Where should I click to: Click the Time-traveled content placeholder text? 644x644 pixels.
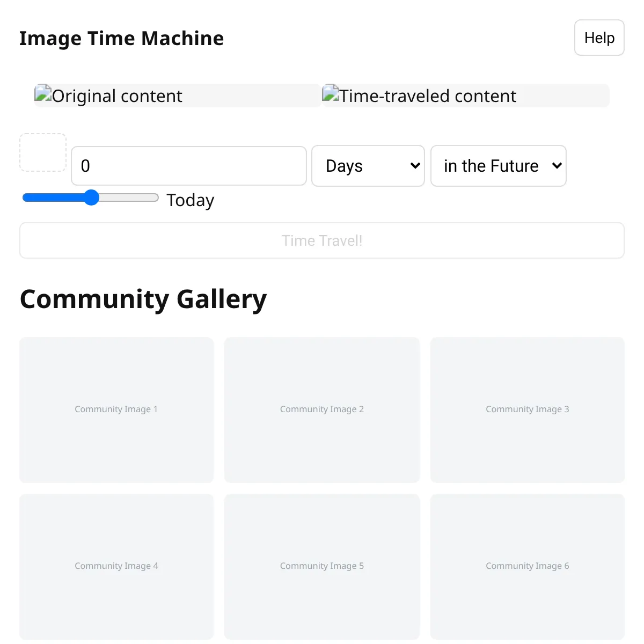click(428, 96)
